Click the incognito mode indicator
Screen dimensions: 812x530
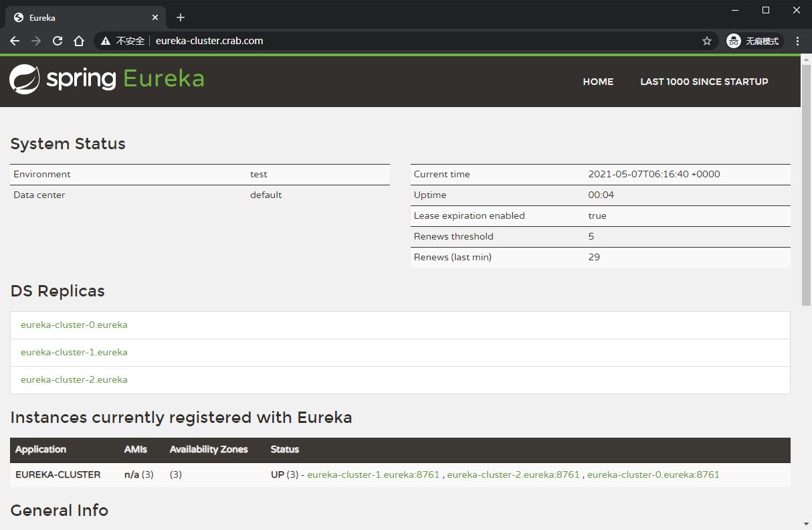click(754, 41)
